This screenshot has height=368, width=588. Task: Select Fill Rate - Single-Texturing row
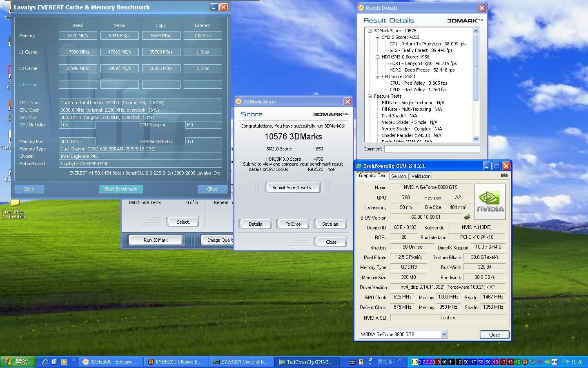point(413,103)
